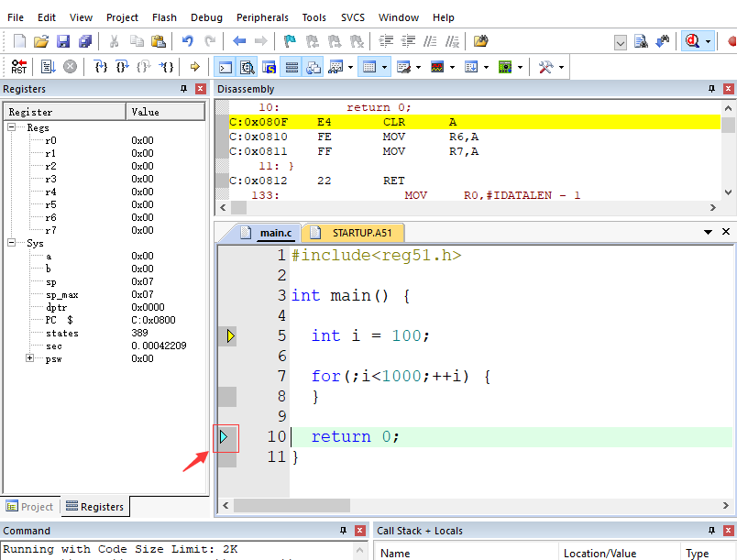Screen dimensions: 737x560
Task: Click the debug session magnifier icon
Action: pyautogui.click(x=692, y=41)
